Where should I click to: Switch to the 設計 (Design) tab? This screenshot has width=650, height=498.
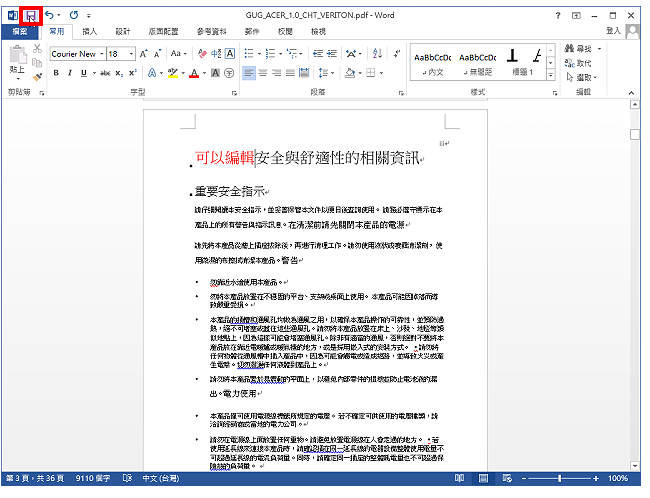[123, 32]
